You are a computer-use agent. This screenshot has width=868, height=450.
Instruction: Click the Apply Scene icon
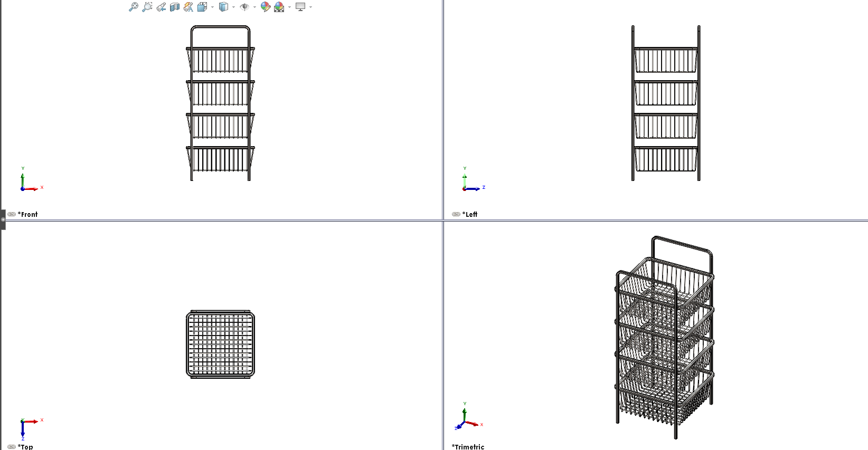click(279, 7)
